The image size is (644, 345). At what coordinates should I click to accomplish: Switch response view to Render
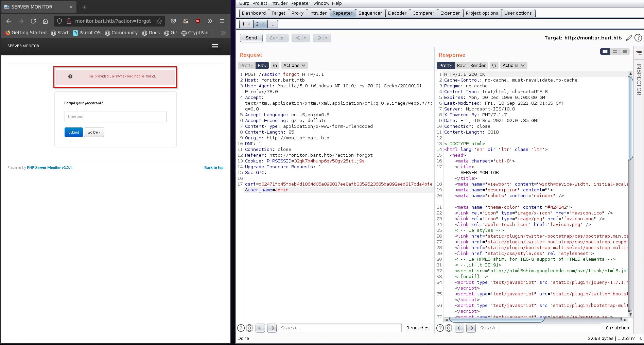478,65
